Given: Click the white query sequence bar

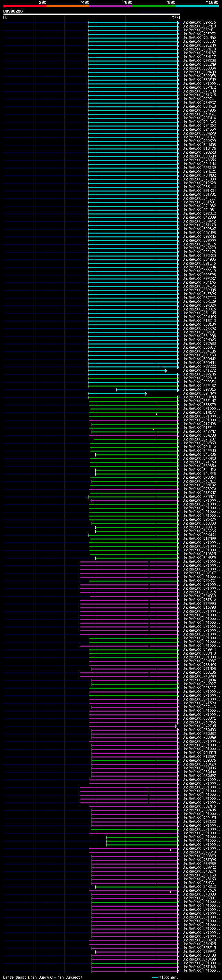Looking at the screenshot, I should pos(92,15).
